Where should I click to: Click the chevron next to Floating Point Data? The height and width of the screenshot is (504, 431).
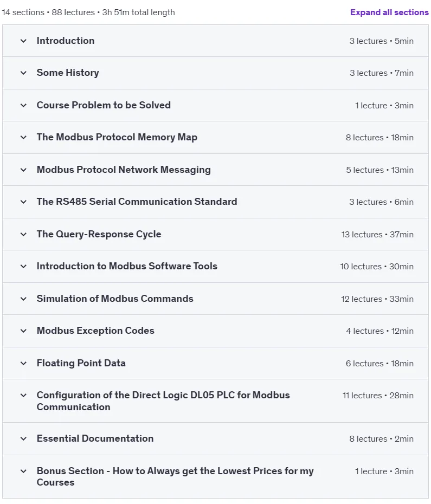(x=23, y=363)
